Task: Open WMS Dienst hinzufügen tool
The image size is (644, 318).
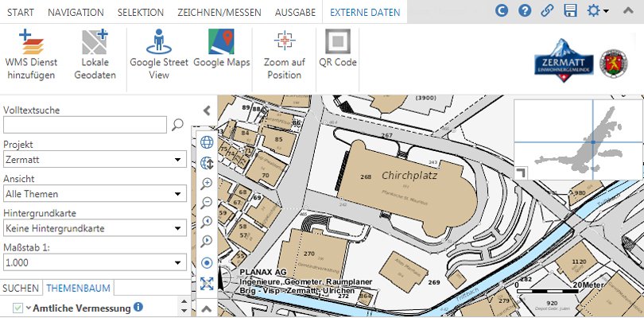Action: point(30,54)
